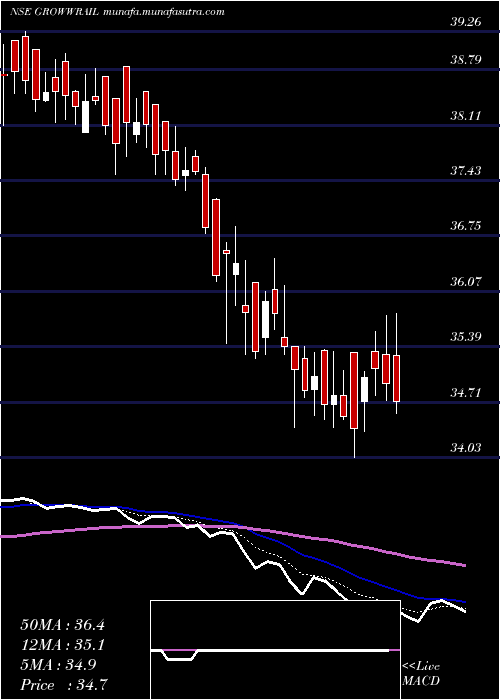This screenshot has height=700, width=500.
Task: Click inside the Live MACD chart box
Action: (x=275, y=650)
